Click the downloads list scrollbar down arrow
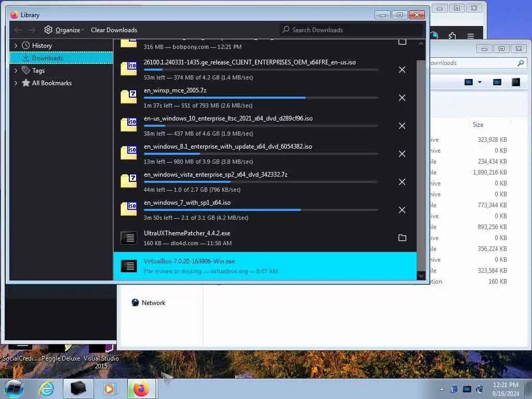 (x=421, y=276)
